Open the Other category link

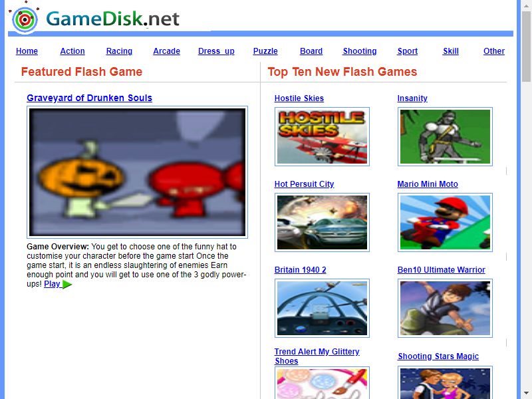pyautogui.click(x=494, y=51)
